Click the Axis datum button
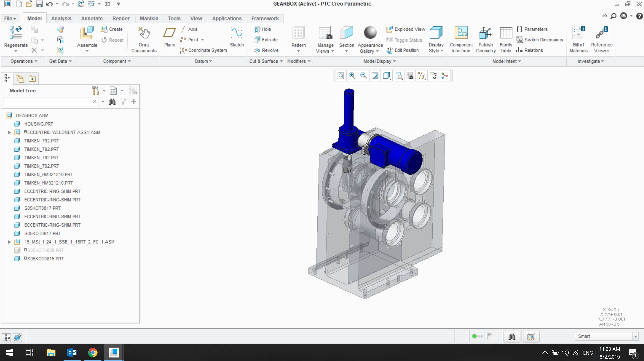Viewport: 644px width, 361px height. [189, 29]
